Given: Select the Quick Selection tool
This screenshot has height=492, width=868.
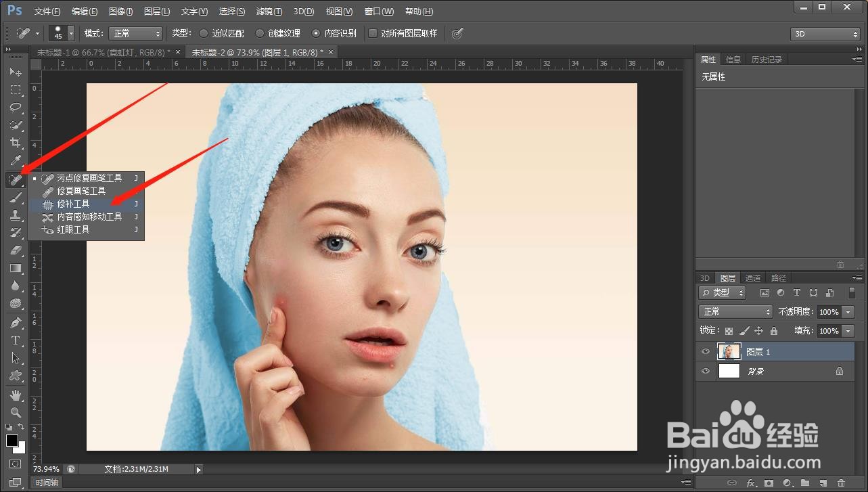Looking at the screenshot, I should (x=16, y=125).
